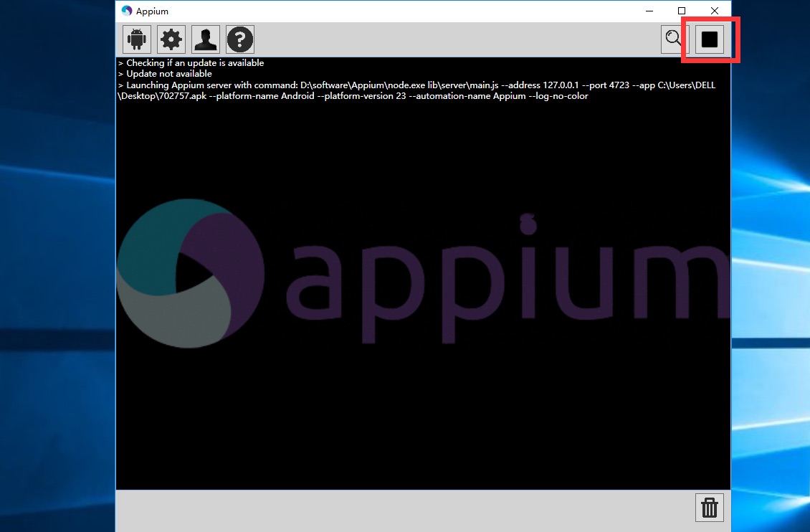Click the 'Update not available' log line
The width and height of the screenshot is (810, 532).
[166, 74]
